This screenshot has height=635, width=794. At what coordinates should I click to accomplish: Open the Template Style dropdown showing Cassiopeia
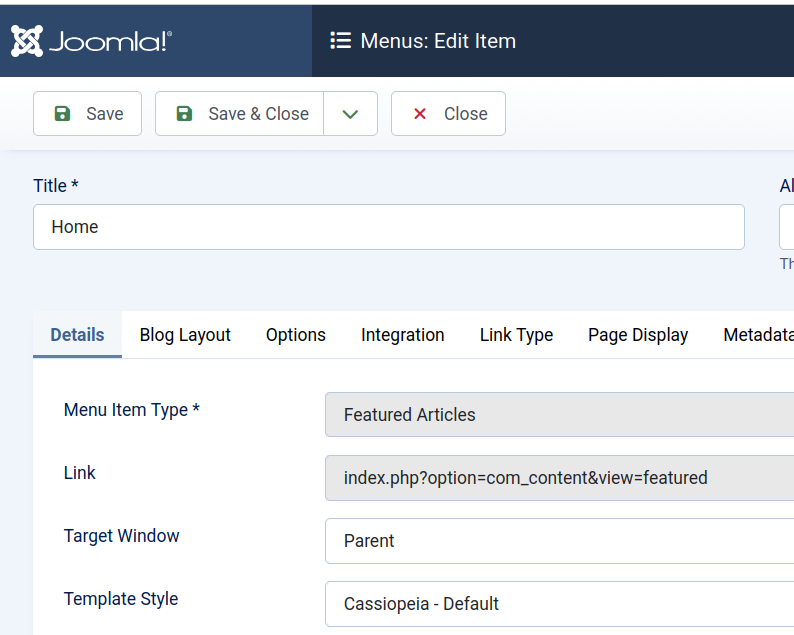(558, 604)
